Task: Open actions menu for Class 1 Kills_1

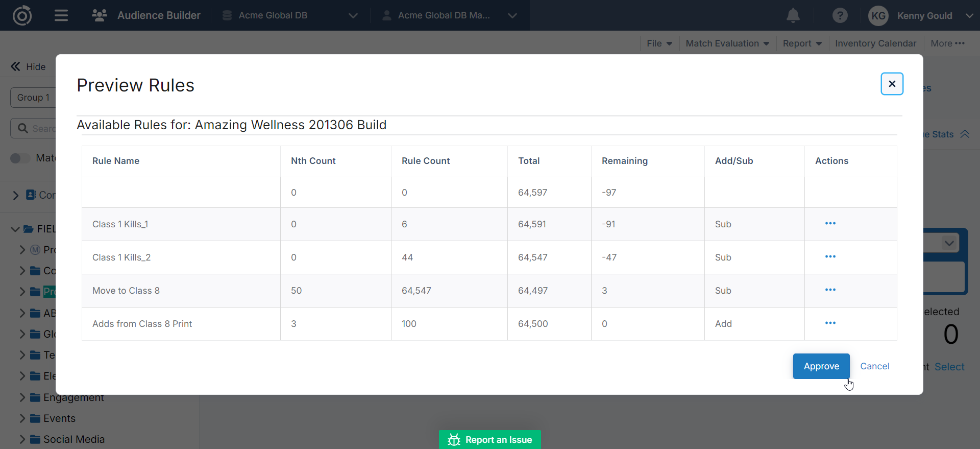Action: (830, 224)
